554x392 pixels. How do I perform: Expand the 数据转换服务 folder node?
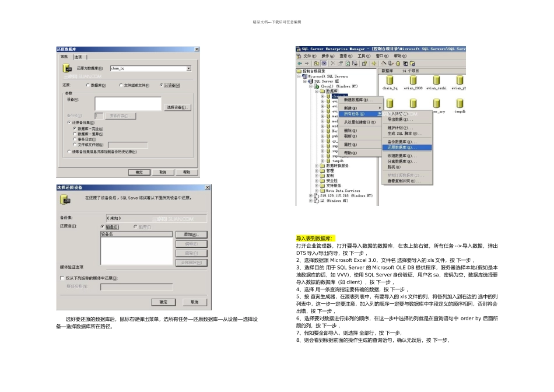(x=317, y=166)
